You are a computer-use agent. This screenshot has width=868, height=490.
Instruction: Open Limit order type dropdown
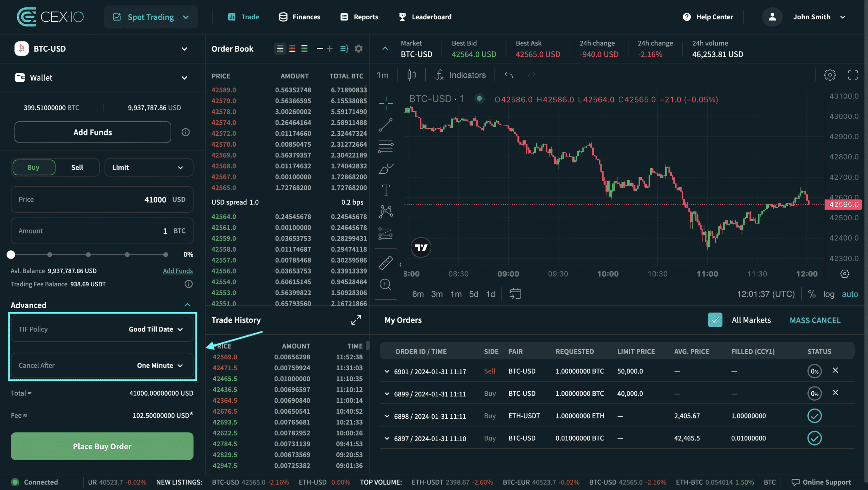point(149,167)
